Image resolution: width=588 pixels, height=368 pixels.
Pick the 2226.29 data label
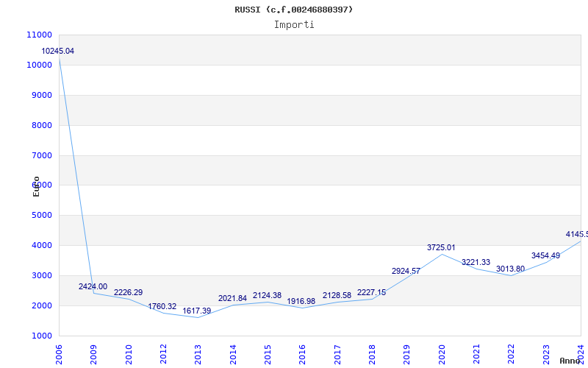(128, 292)
